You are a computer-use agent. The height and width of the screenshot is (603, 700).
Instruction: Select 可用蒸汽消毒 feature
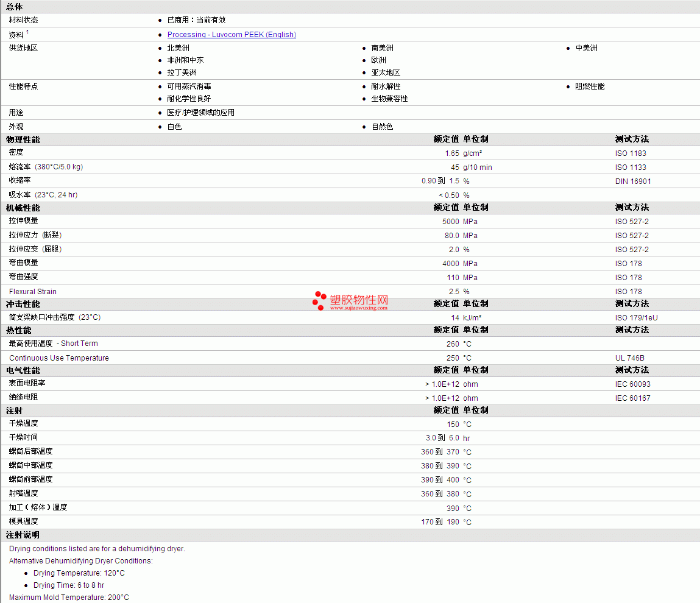click(x=189, y=86)
